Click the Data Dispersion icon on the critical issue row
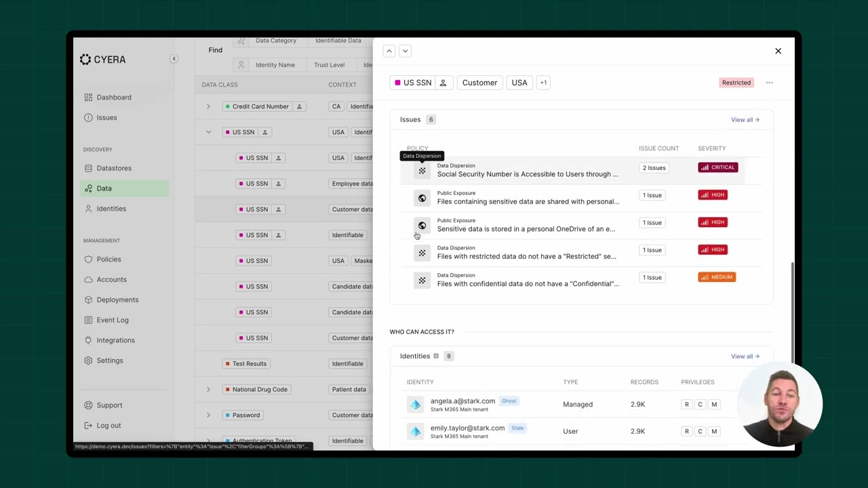Viewport: 868px width, 488px height. tap(422, 171)
